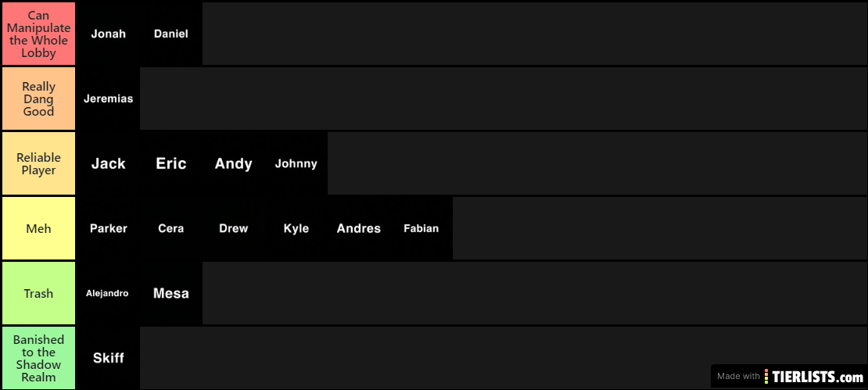Select the Drew tile
868x390 pixels.
click(234, 228)
